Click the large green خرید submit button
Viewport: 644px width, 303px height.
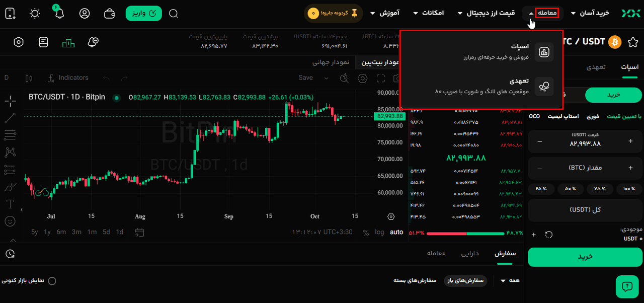pyautogui.click(x=585, y=257)
